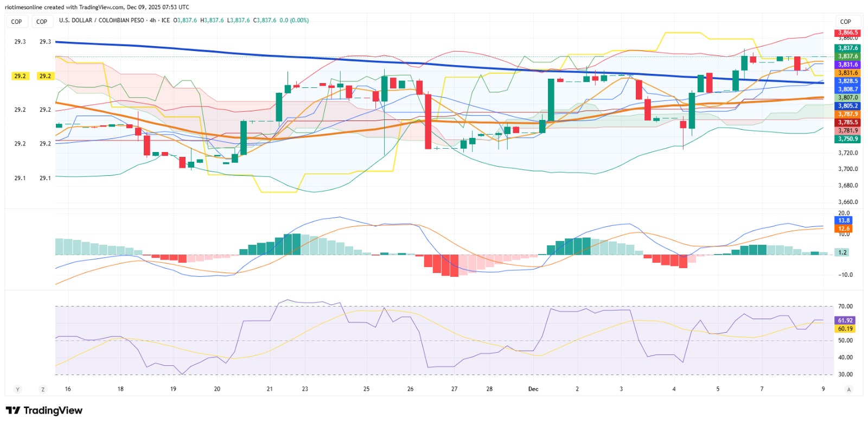Click the high value H3,837.6
The image size is (868, 425).
click(212, 21)
